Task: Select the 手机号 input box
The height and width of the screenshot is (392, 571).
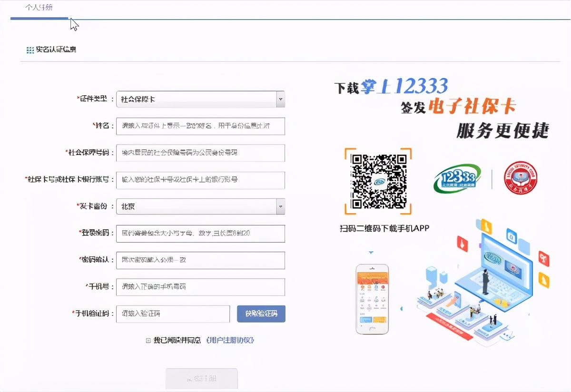Action: click(200, 287)
